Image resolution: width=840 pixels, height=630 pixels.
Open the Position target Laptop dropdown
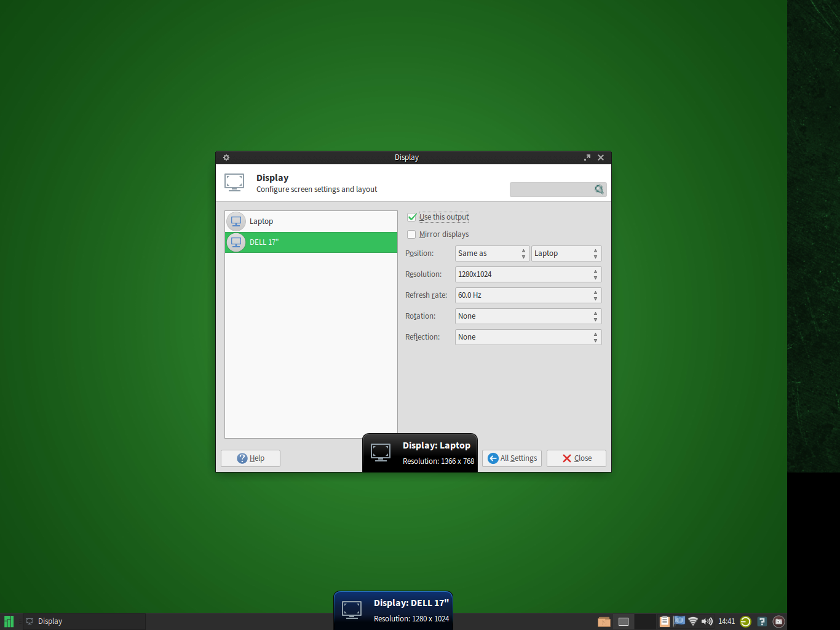566,253
